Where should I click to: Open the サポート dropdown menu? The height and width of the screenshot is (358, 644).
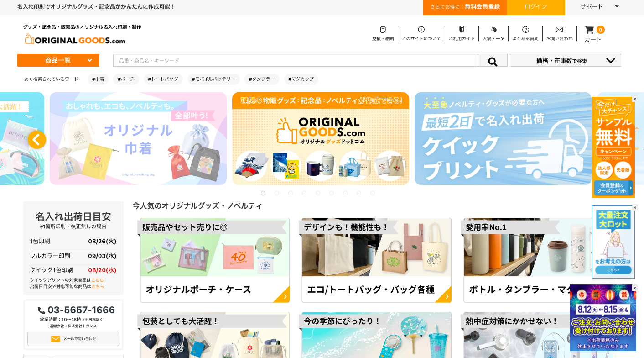click(599, 6)
